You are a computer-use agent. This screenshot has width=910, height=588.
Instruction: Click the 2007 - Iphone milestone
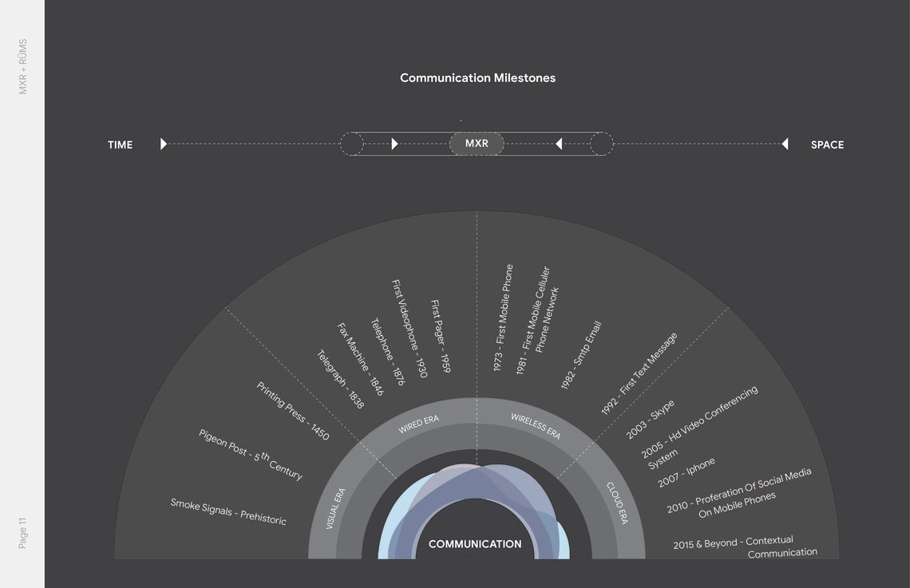pyautogui.click(x=686, y=472)
